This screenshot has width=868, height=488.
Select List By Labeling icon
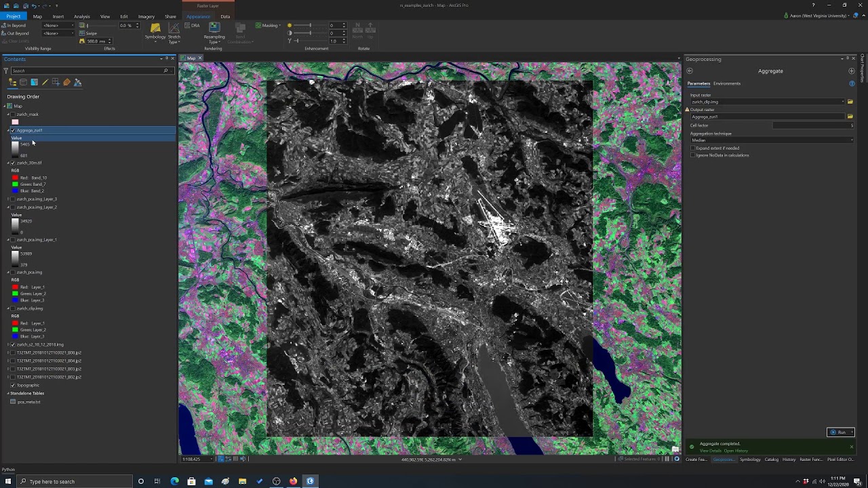click(x=66, y=83)
